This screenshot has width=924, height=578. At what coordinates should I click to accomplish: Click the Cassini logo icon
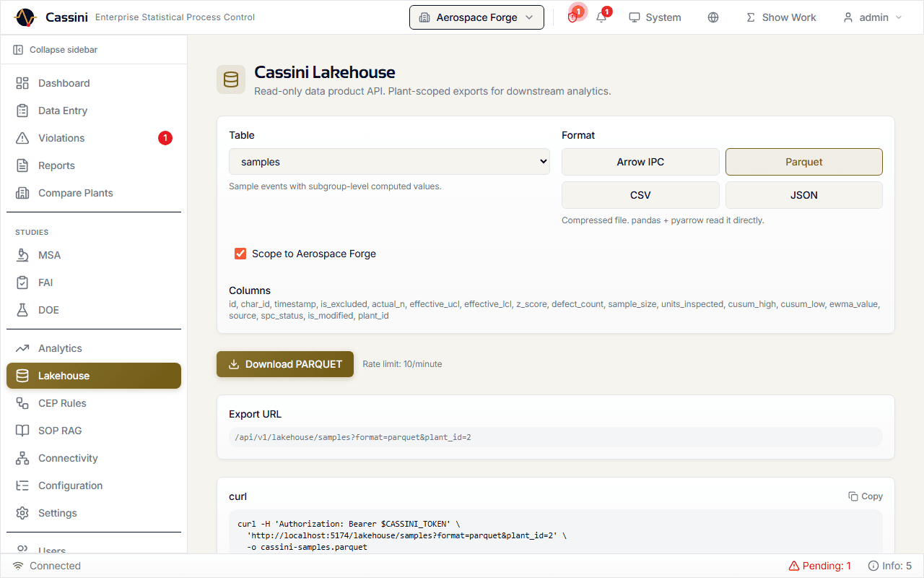[25, 17]
